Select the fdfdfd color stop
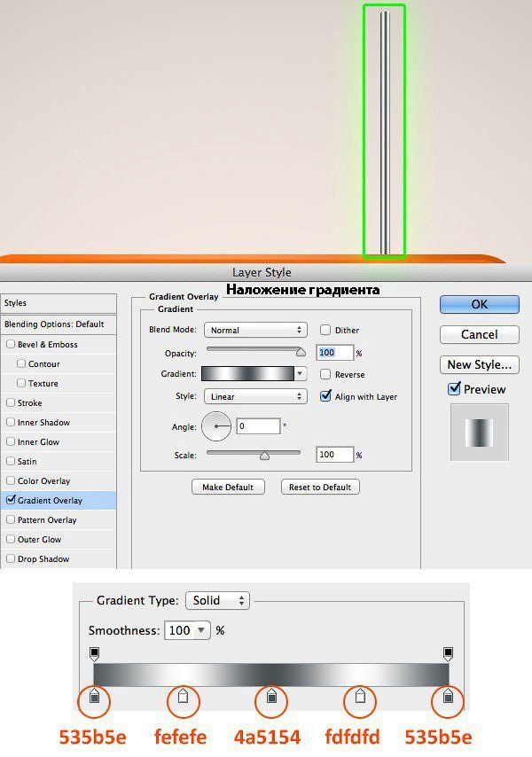532x757 pixels. coord(360,696)
